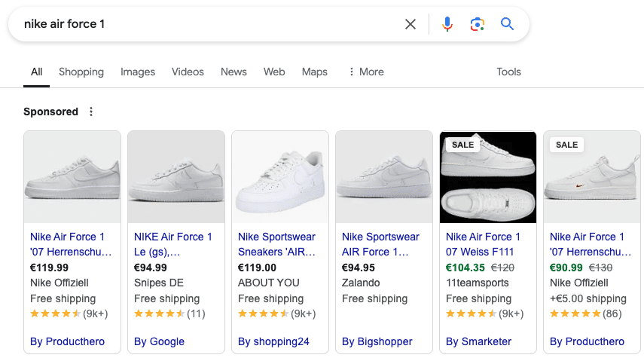Click the By Google link
The width and height of the screenshot is (644, 364).
pyautogui.click(x=159, y=341)
